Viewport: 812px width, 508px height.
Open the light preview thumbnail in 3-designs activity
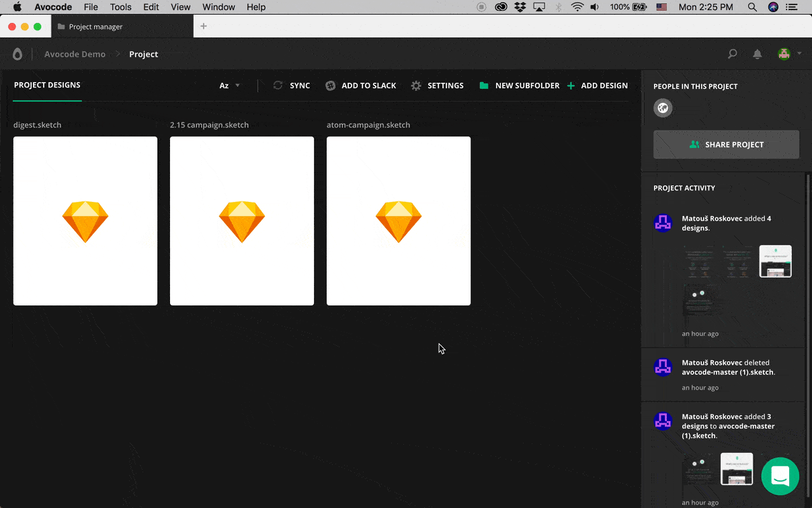[x=737, y=469]
